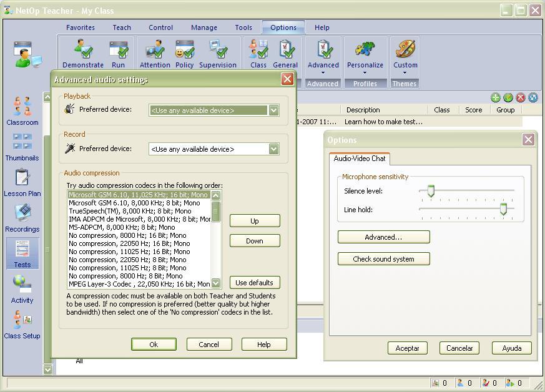Open Thumbnails view in sidebar
This screenshot has width=545, height=392.
click(x=22, y=147)
